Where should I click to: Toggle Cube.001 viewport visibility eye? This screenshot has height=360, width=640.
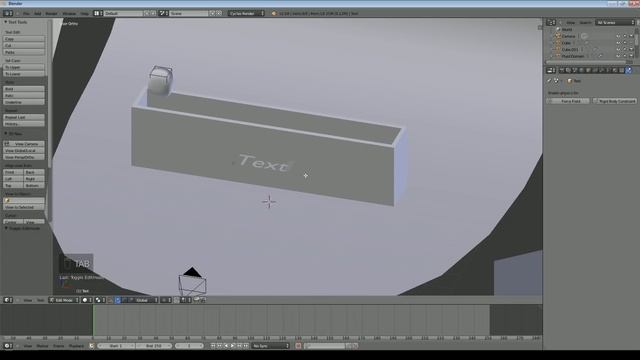[x=618, y=49]
